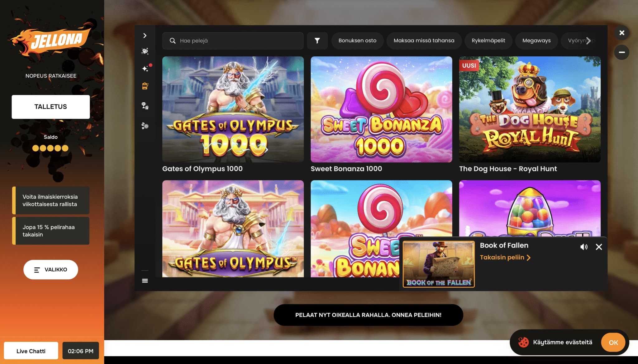
Task: Open the weekly free spins rally promo
Action: tap(51, 201)
